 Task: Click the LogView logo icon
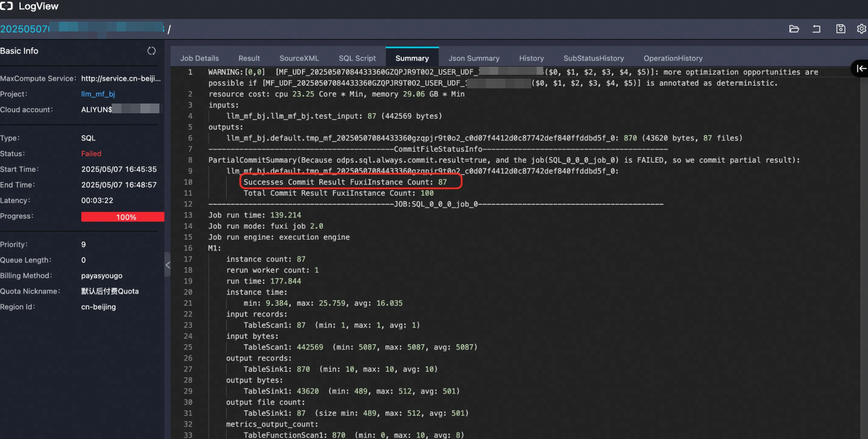click(7, 6)
